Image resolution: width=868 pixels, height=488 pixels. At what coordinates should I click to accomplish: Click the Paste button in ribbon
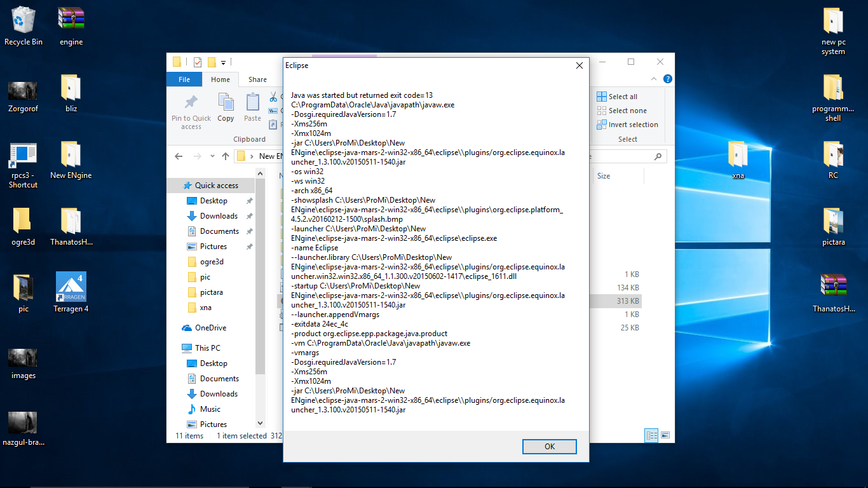tap(253, 107)
